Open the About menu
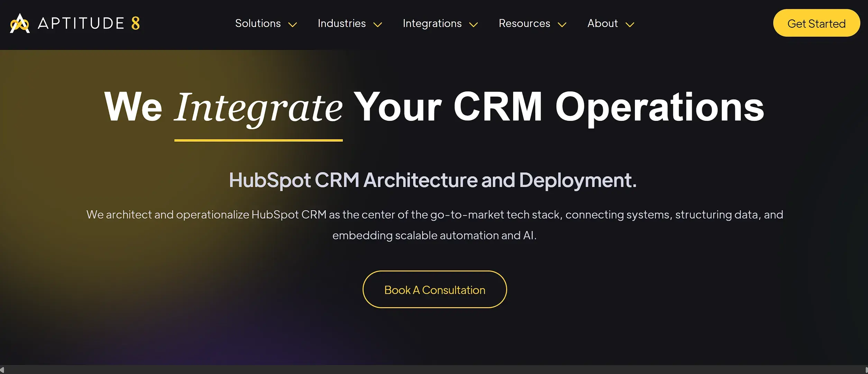868x374 pixels. (x=603, y=23)
